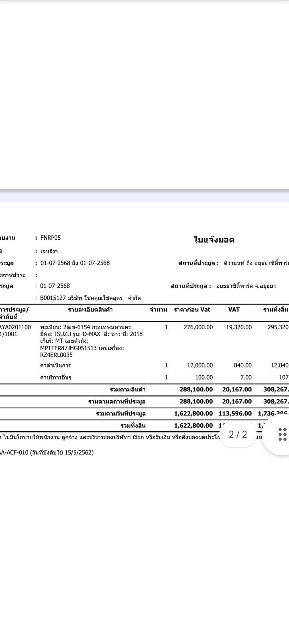289x644 pixels.
Task: Select the รวมตามสินค้า subtotal label
Action: point(128,389)
